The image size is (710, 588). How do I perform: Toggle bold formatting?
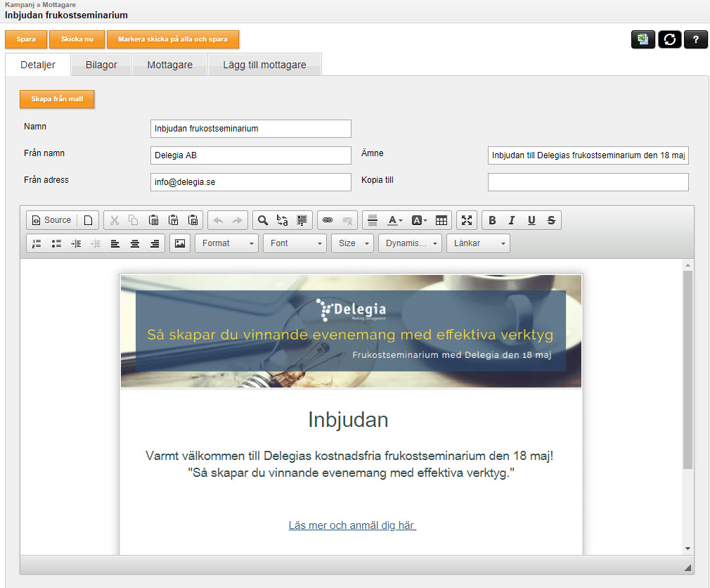[492, 220]
